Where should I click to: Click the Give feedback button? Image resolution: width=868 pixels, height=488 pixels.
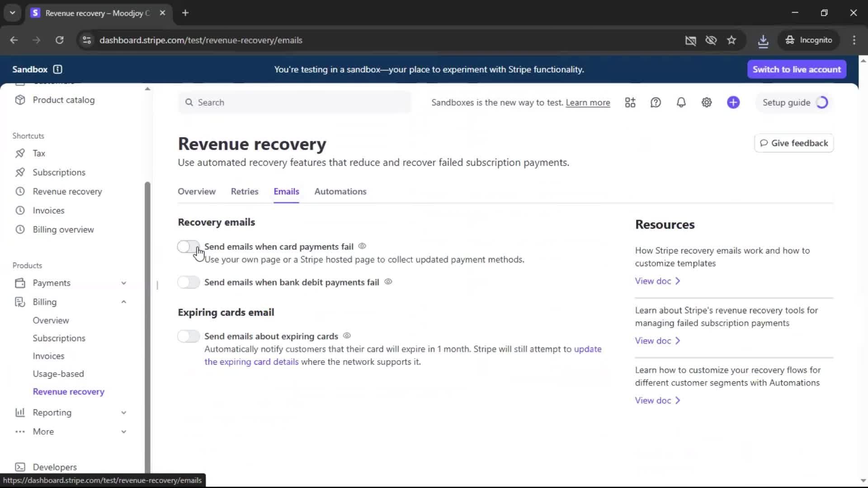tap(794, 143)
